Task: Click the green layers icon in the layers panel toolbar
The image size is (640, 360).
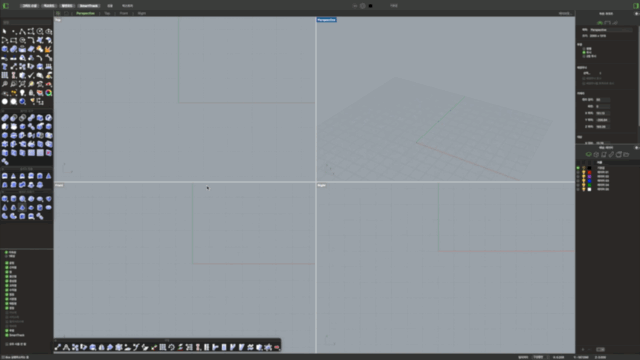Action: 589,155
